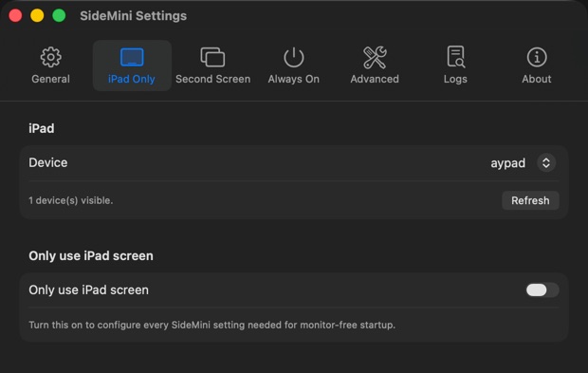Viewport: 588px width, 373px height.
Task: Open the General settings tab
Action: [50, 65]
